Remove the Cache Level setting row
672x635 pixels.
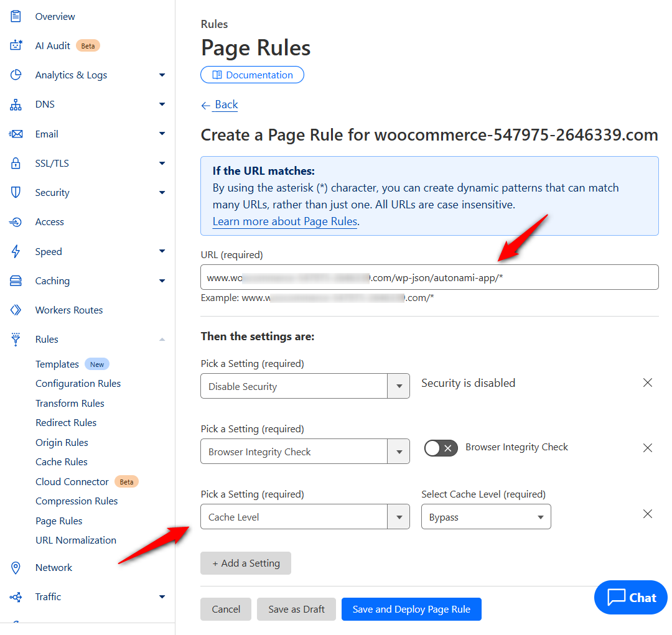pos(648,514)
